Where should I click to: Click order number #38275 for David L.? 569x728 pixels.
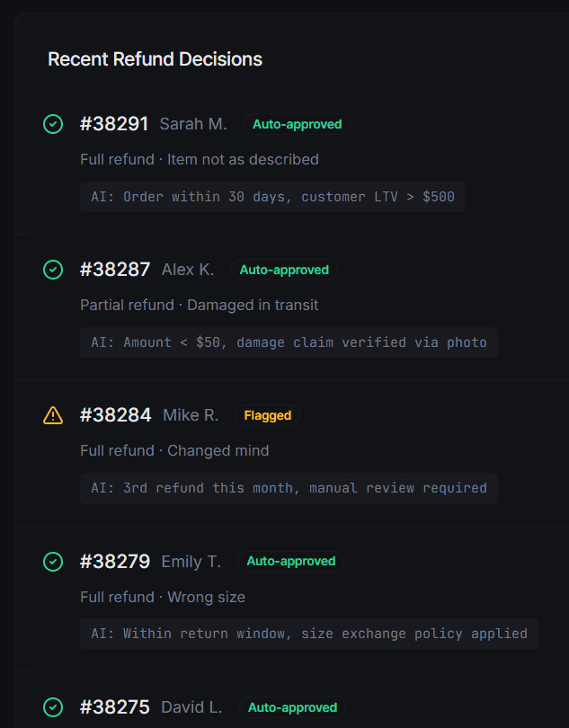(x=117, y=707)
